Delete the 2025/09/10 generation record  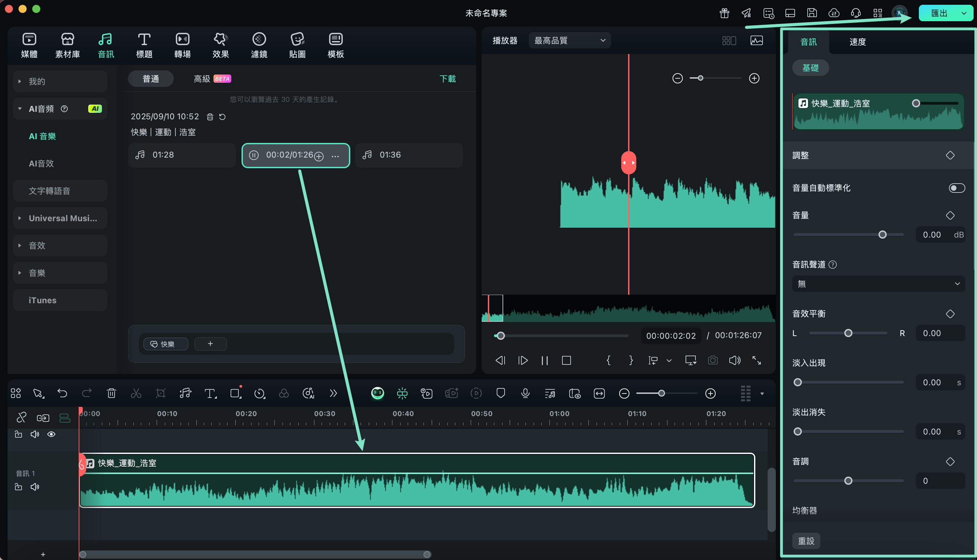pyautogui.click(x=210, y=117)
